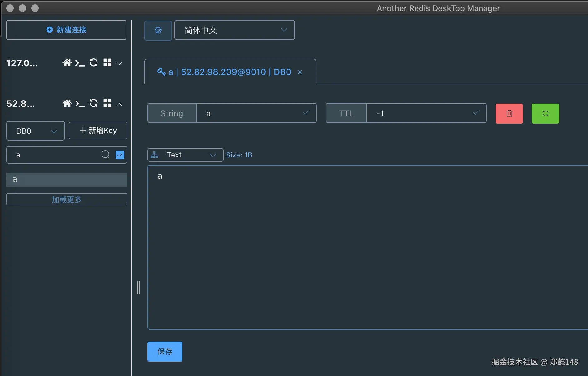Click the String type label

coord(172,113)
